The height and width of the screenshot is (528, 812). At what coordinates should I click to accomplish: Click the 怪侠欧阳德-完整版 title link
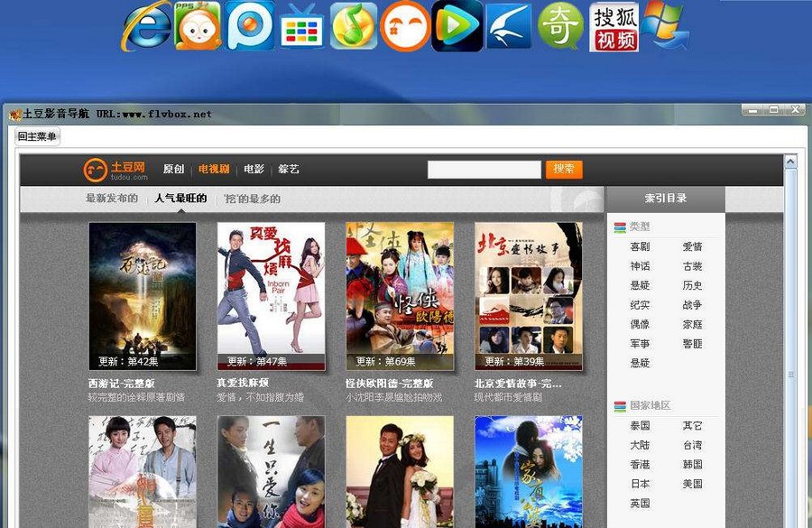coord(390,384)
